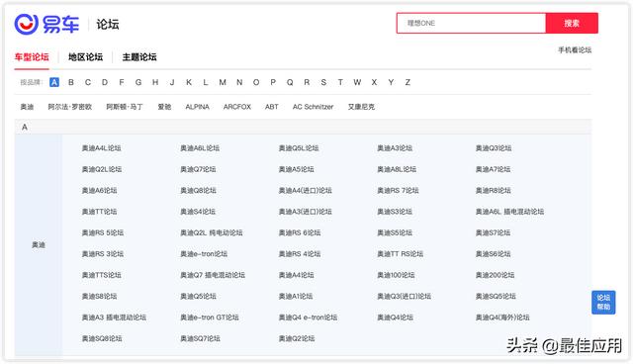Screen dimensions: 633x364
Task: Pick letter X in the alphabet filter
Action: tap(374, 82)
